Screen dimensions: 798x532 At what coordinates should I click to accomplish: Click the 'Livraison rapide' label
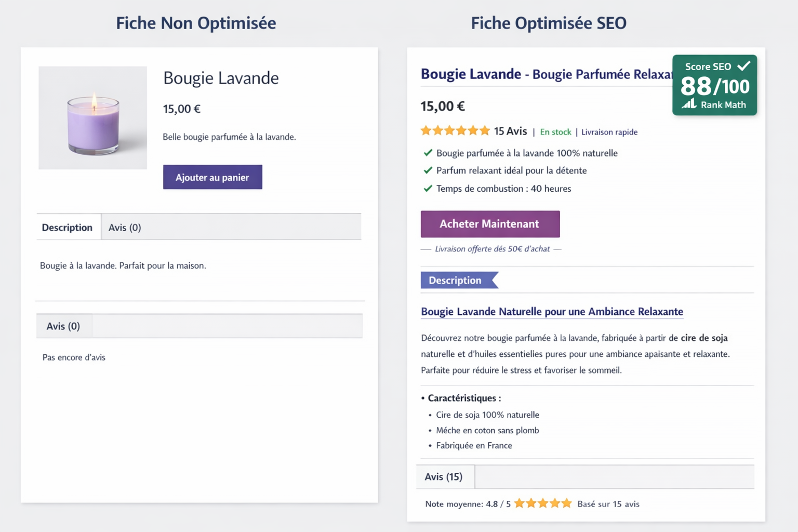(609, 132)
